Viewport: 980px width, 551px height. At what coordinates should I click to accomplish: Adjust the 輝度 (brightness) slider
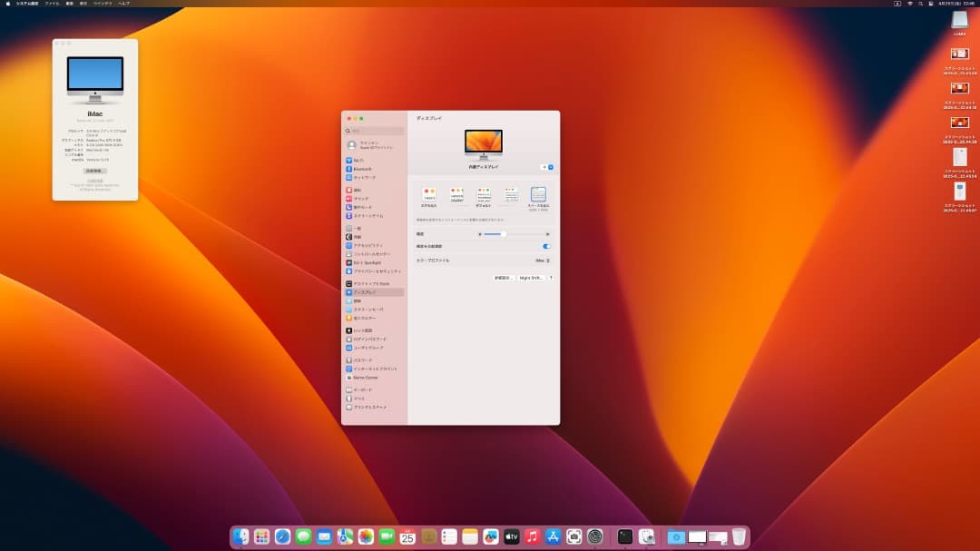(x=504, y=233)
